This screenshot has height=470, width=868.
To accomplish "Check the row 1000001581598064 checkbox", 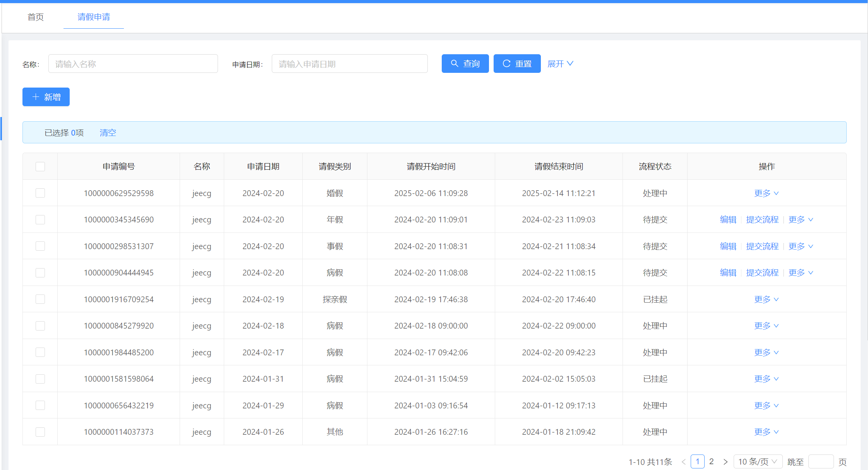I will point(40,379).
